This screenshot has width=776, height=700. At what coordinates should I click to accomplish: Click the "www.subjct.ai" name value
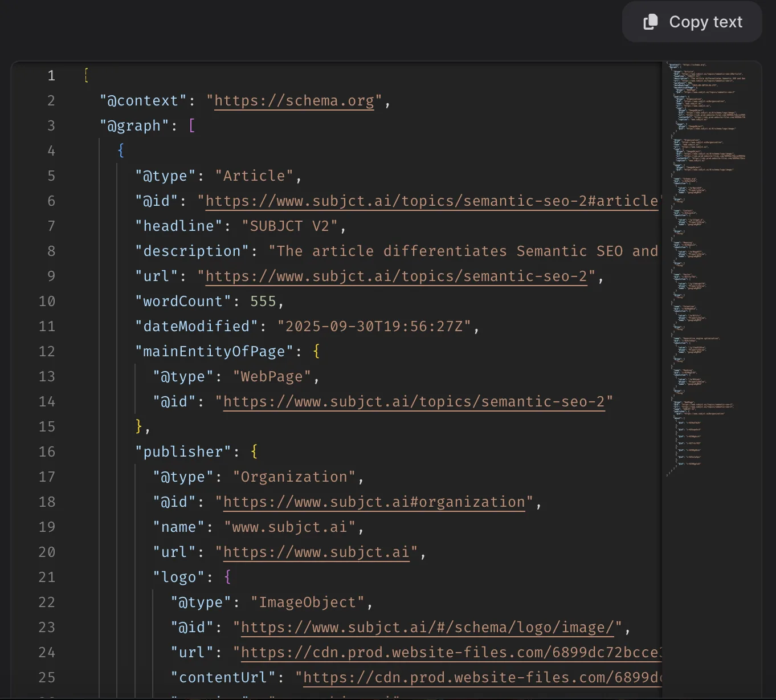click(290, 527)
